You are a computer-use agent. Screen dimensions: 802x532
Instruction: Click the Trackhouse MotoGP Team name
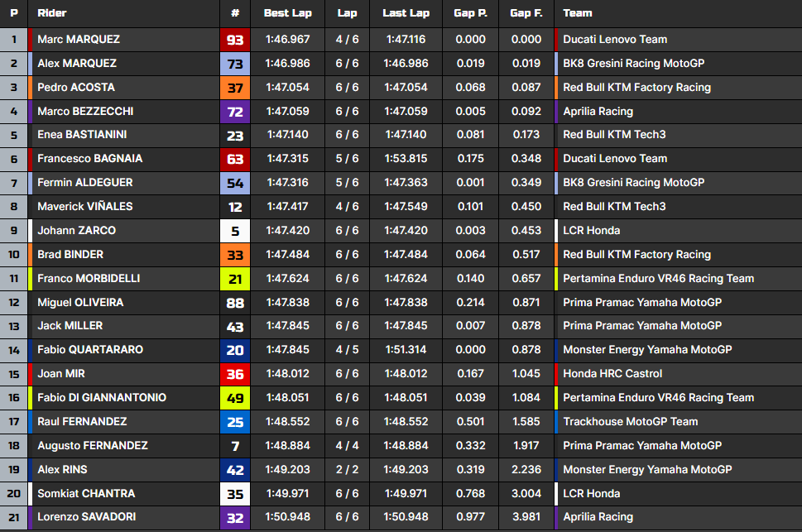tap(630, 422)
